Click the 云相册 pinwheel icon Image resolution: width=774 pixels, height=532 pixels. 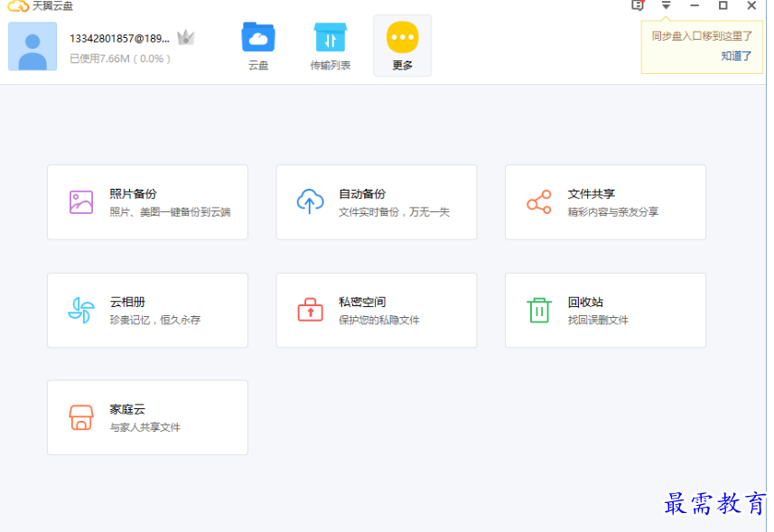point(81,310)
